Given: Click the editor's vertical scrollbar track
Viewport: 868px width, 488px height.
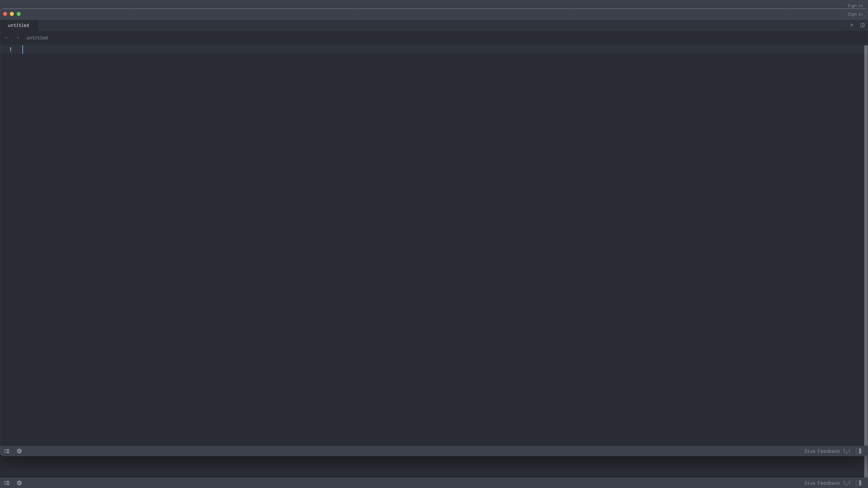Looking at the screenshot, I should (866, 245).
